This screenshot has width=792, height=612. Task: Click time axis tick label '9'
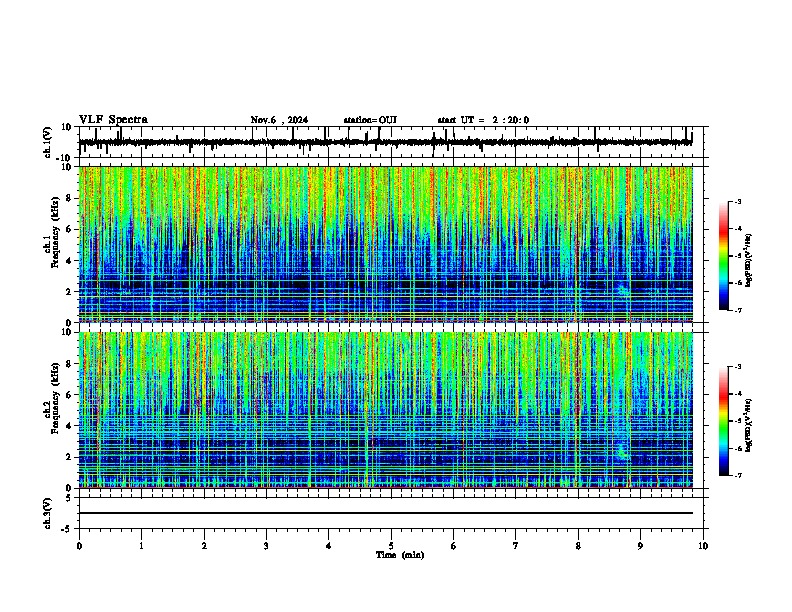640,546
